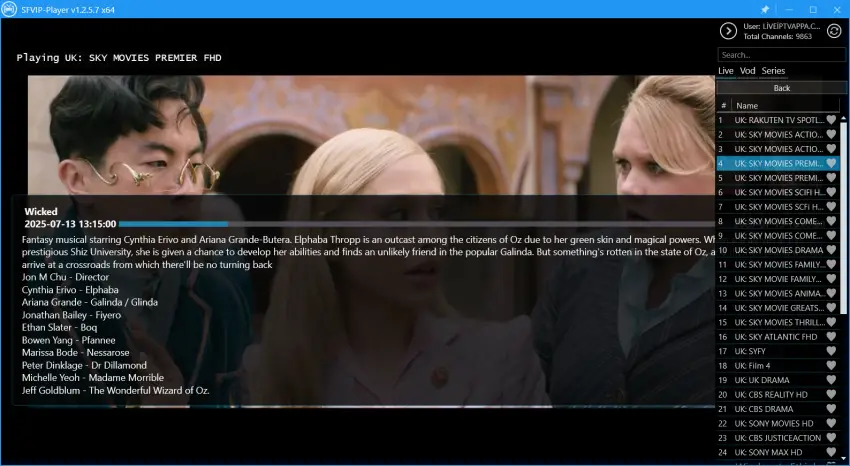Favorite UK: SKY MOVIES ANIMA heart icon
This screenshot has width=850, height=466.
click(x=831, y=293)
